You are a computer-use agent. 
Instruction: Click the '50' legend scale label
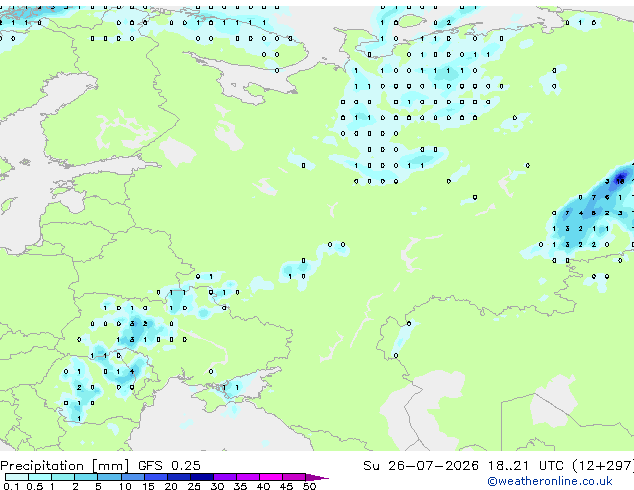[309, 486]
